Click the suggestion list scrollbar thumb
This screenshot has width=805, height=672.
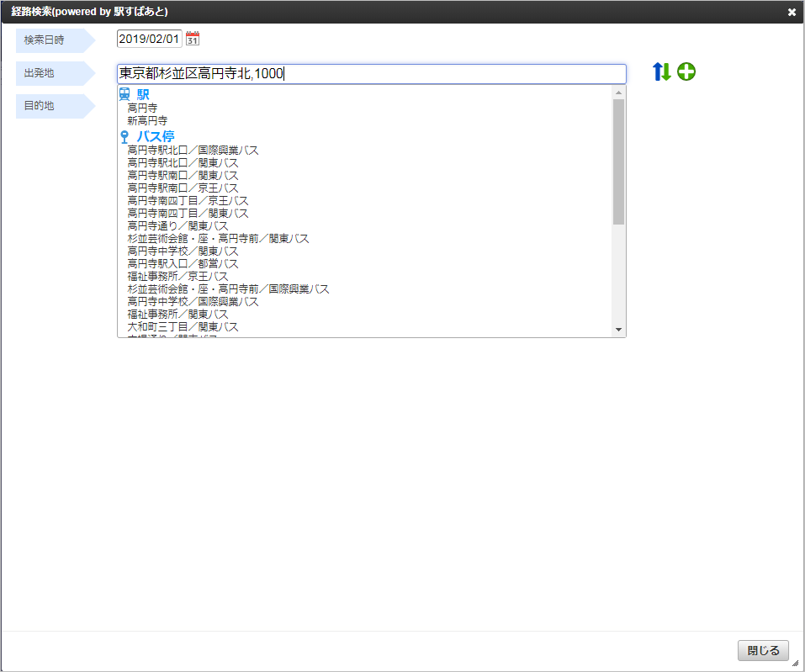tap(618, 161)
